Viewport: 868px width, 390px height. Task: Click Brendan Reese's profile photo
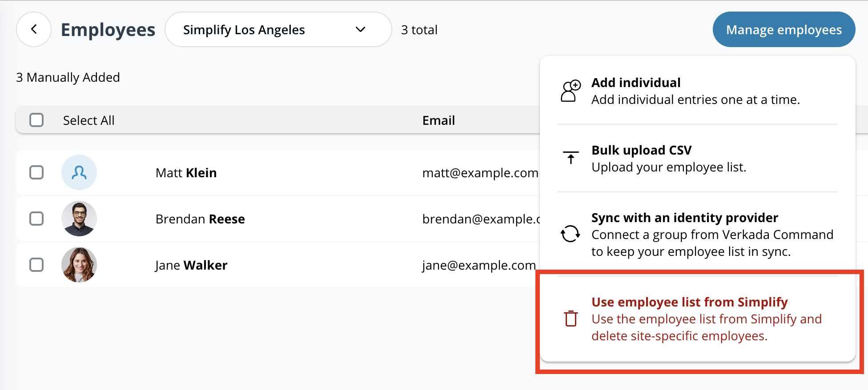point(79,219)
